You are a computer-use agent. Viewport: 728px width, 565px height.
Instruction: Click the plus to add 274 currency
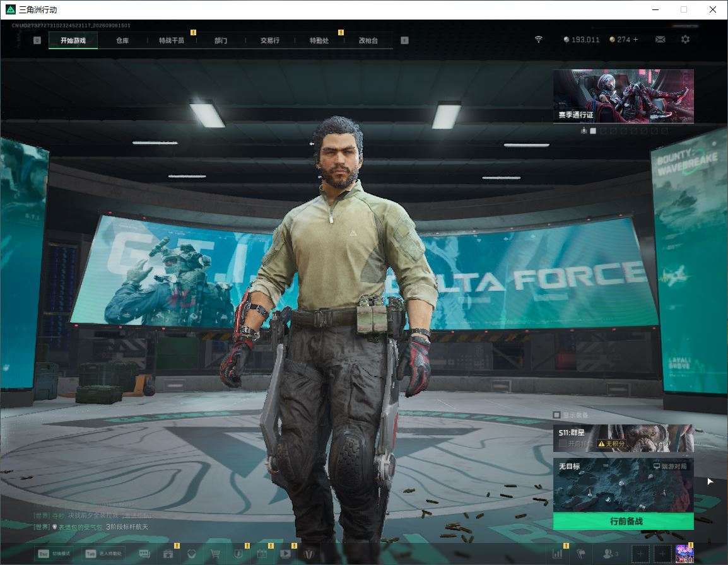(636, 40)
